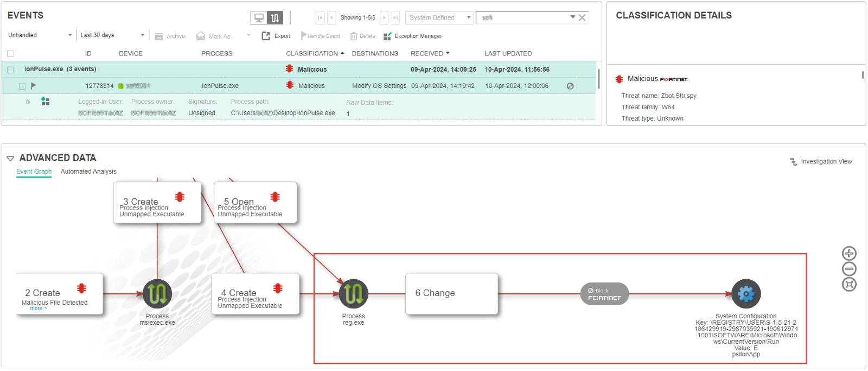
Task: Sort by CLASSIFICATION column
Action: pyautogui.click(x=315, y=54)
